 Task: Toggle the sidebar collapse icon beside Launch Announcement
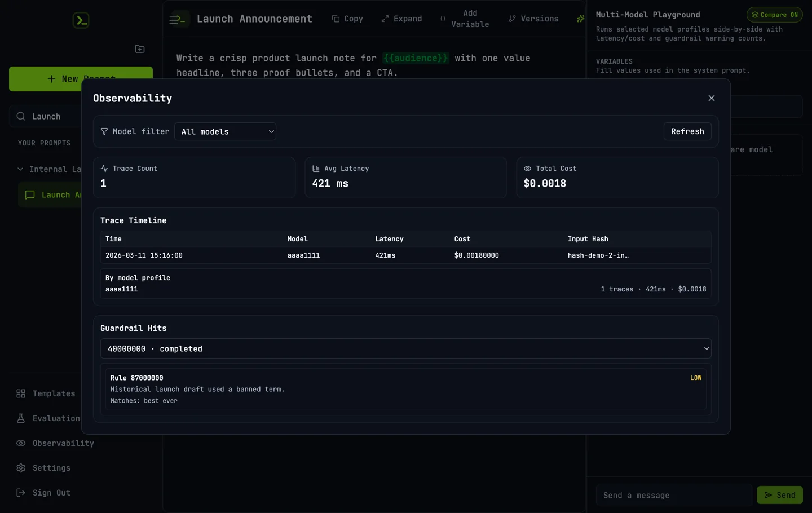(177, 20)
